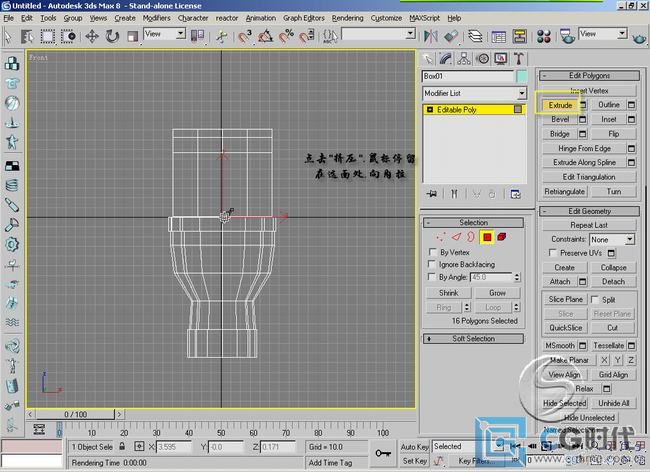Open the Rendering menu
Image resolution: width=650 pixels, height=472 pixels.
(x=347, y=18)
